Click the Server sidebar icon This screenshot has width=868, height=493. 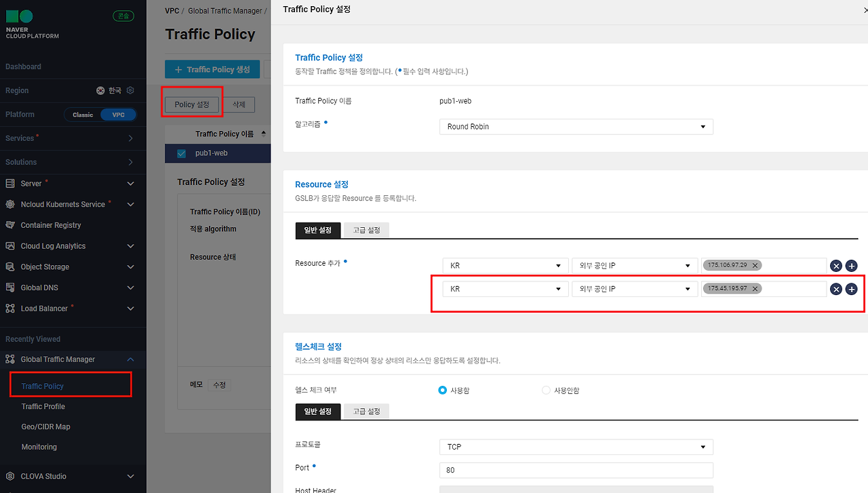coord(10,183)
